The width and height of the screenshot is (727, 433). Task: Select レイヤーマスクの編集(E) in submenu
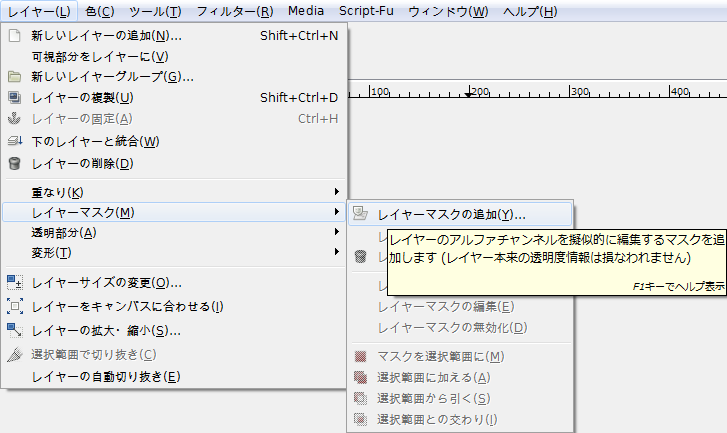coord(460,306)
